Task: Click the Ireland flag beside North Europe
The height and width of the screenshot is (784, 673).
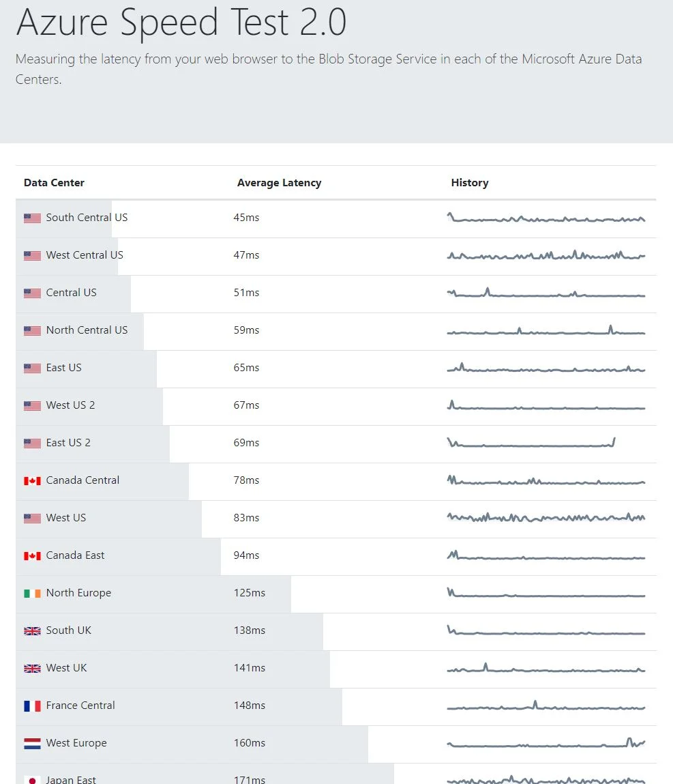Action: [32, 593]
